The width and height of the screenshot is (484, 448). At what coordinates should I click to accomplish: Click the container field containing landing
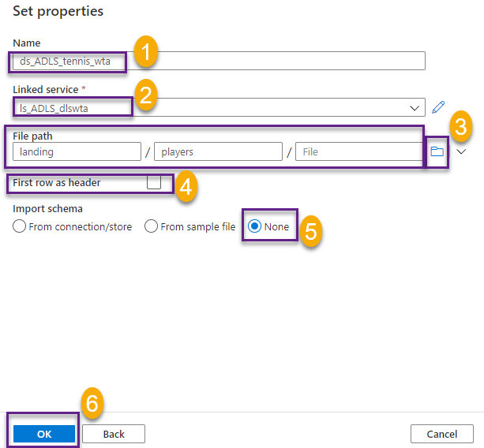coord(77,151)
